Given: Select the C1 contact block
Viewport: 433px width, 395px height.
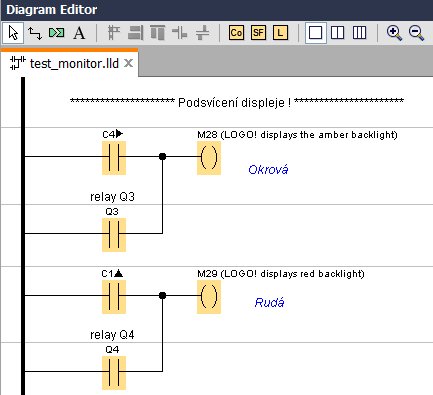Looking at the screenshot, I should click(114, 297).
